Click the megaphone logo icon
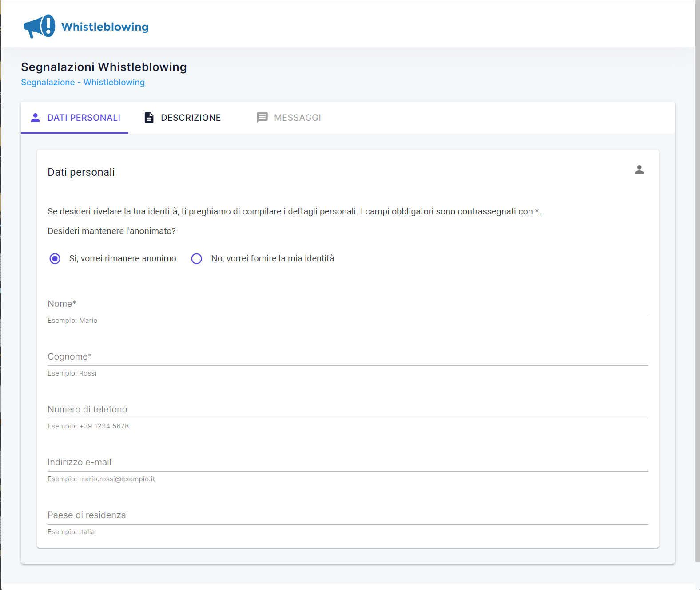Screen dimensions: 700x590 (39, 26)
